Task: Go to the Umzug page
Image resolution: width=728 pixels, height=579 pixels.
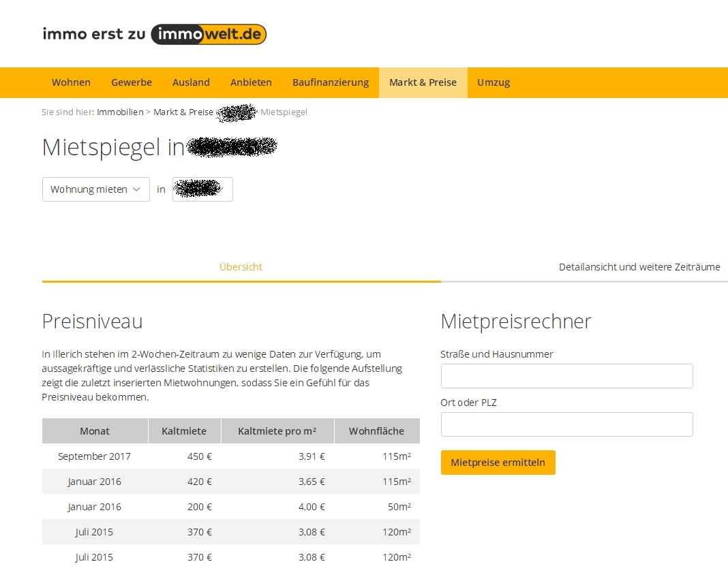Action: coord(493,82)
